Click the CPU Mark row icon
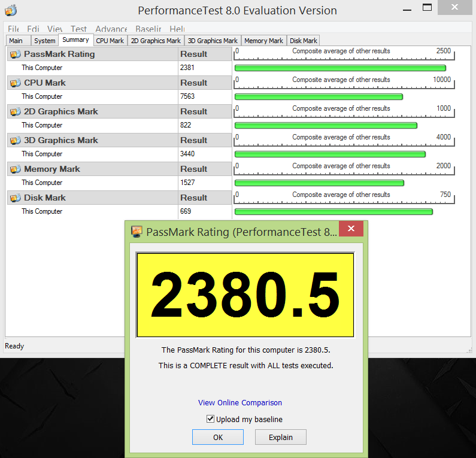This screenshot has width=476, height=458. 16,83
